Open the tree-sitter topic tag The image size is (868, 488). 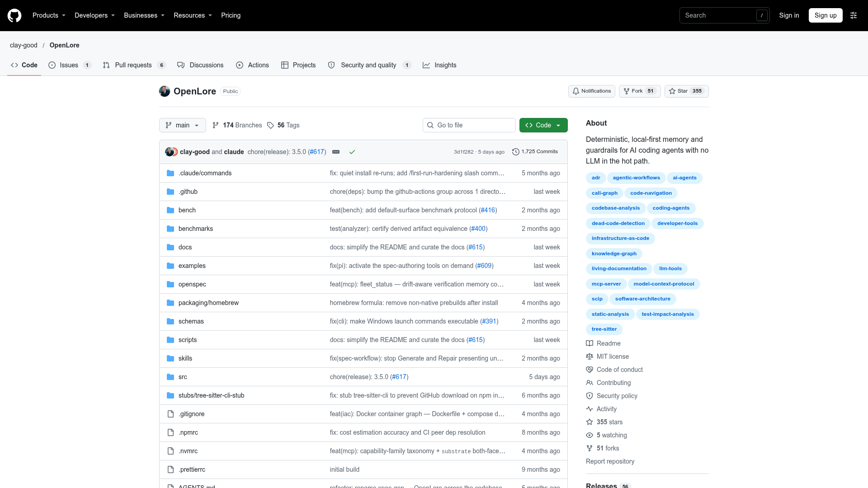tap(604, 329)
